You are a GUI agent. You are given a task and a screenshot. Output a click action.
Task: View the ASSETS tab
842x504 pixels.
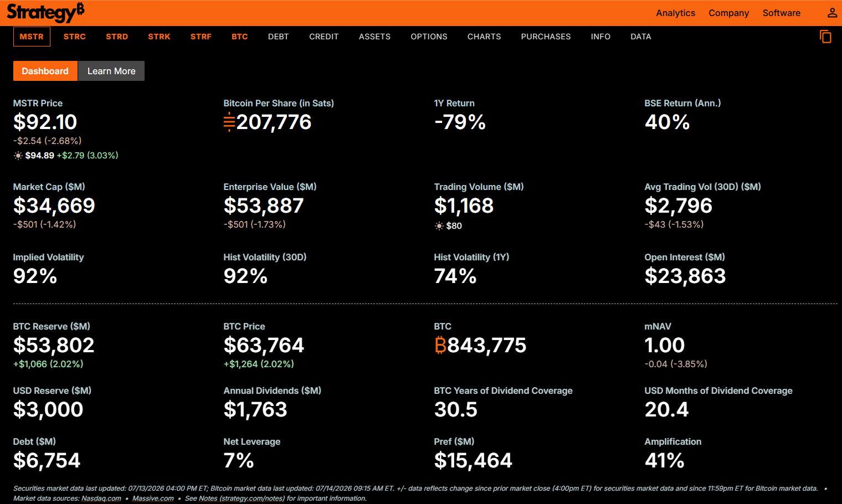point(374,37)
